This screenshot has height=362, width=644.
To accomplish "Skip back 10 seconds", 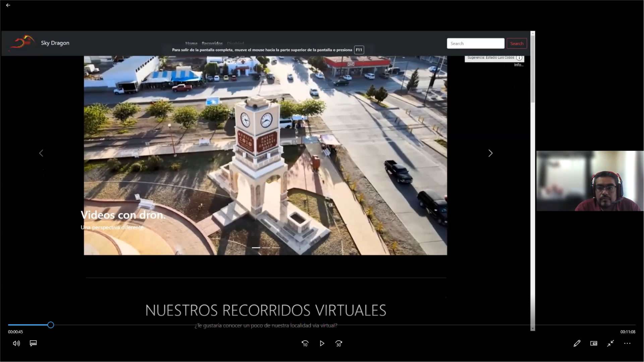I will [305, 344].
